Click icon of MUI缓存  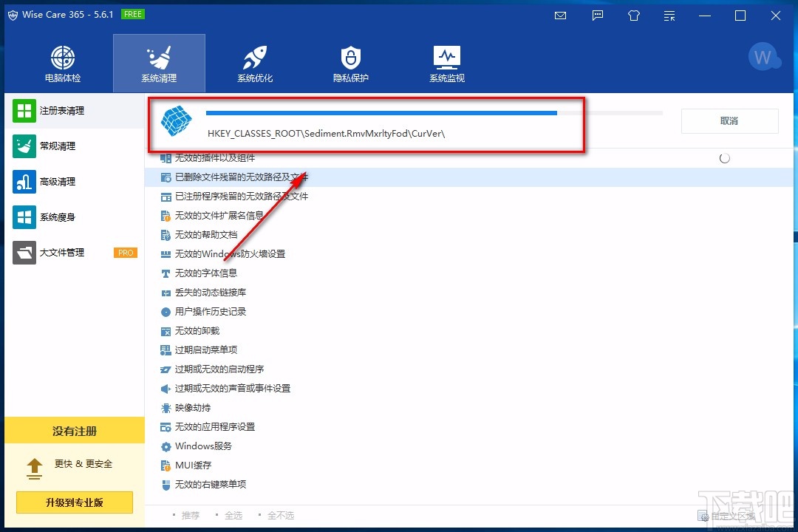pos(166,465)
